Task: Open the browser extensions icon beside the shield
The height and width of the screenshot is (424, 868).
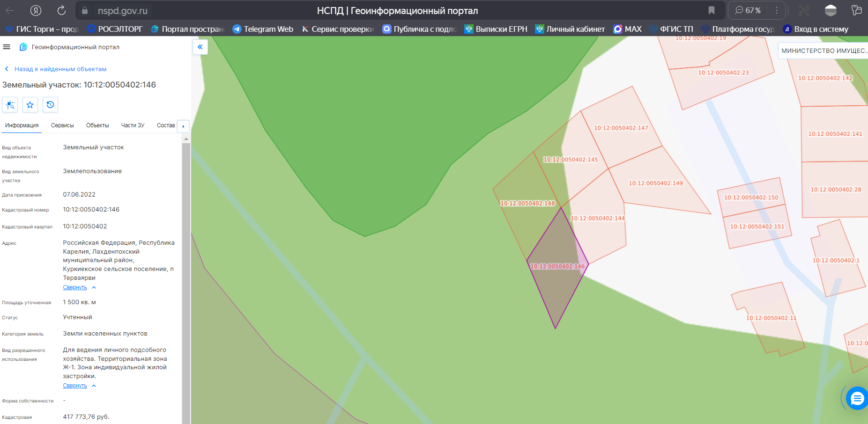Action: (x=805, y=10)
